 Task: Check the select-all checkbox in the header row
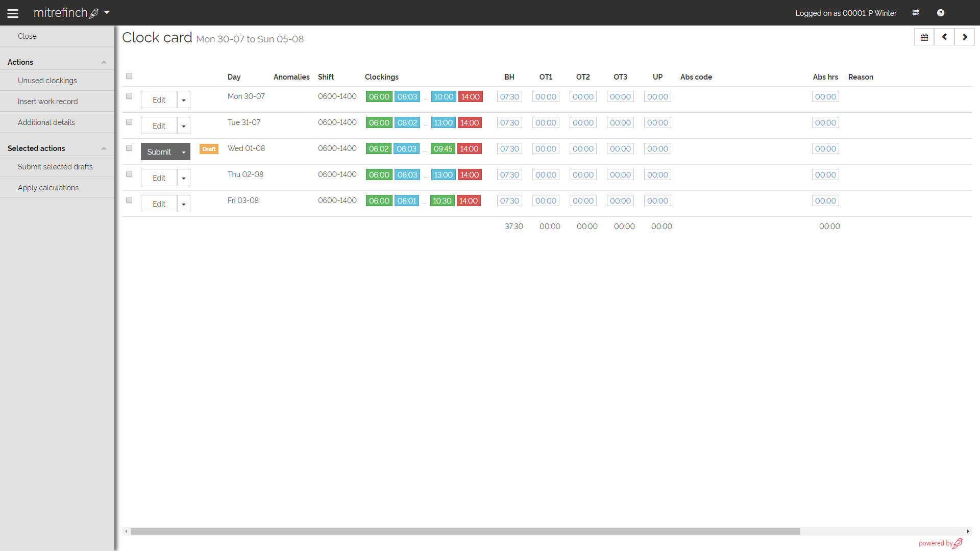point(129,76)
